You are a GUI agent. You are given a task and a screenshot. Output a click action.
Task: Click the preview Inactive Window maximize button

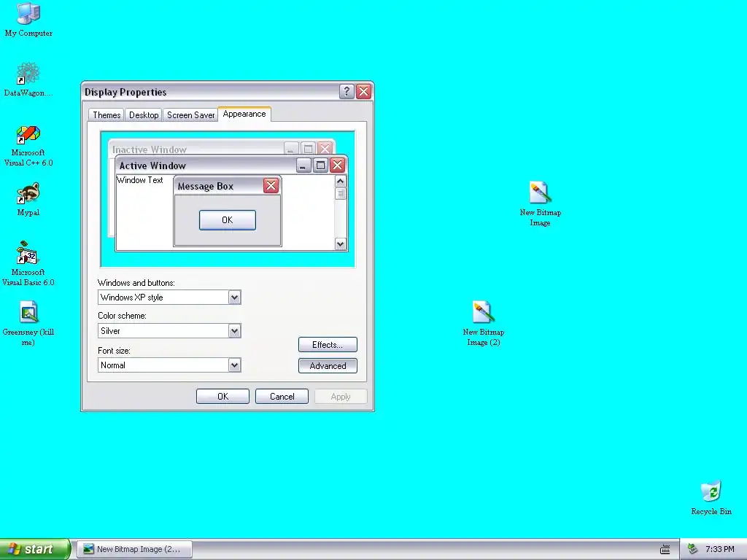(x=308, y=148)
